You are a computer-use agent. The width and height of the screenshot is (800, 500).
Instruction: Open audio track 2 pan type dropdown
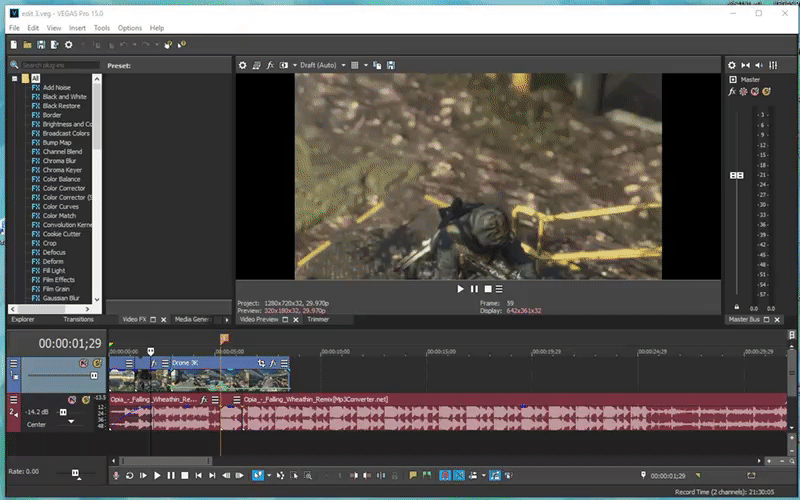[71, 422]
